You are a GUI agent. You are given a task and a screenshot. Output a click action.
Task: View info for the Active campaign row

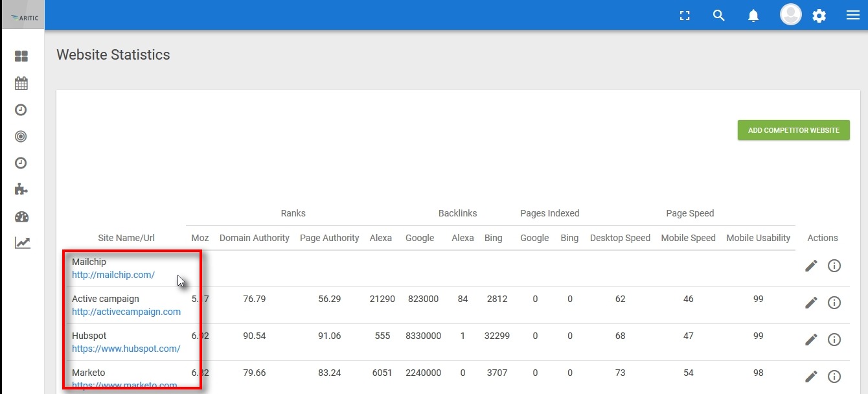coord(834,303)
